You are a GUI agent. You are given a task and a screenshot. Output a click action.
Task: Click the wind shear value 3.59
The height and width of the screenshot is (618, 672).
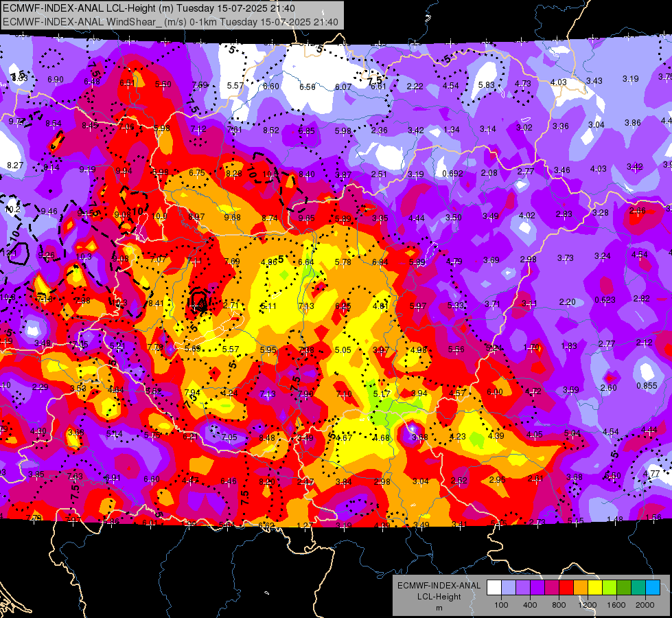[570, 389]
